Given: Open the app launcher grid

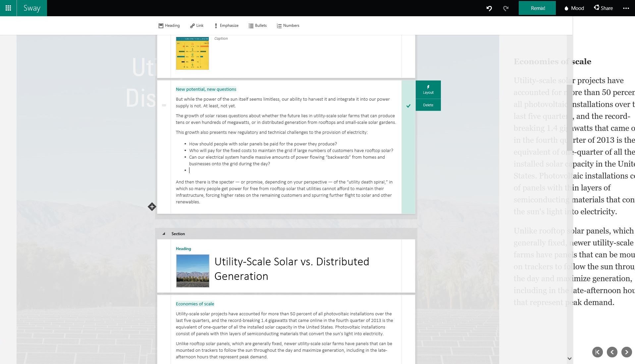Looking at the screenshot, I should [x=8, y=8].
